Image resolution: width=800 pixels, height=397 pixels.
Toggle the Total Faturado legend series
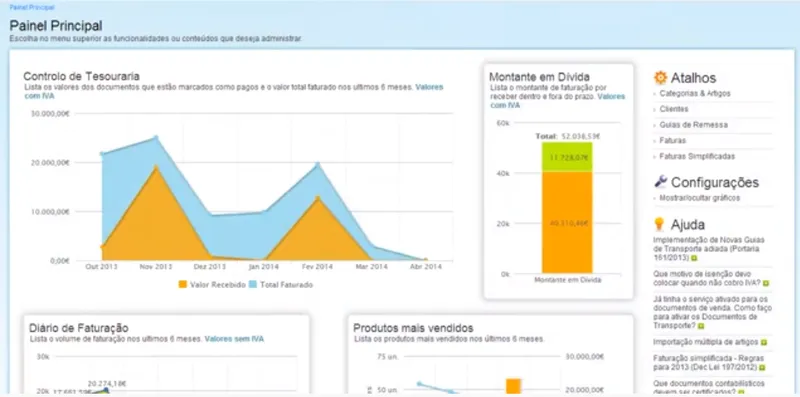coord(281,285)
